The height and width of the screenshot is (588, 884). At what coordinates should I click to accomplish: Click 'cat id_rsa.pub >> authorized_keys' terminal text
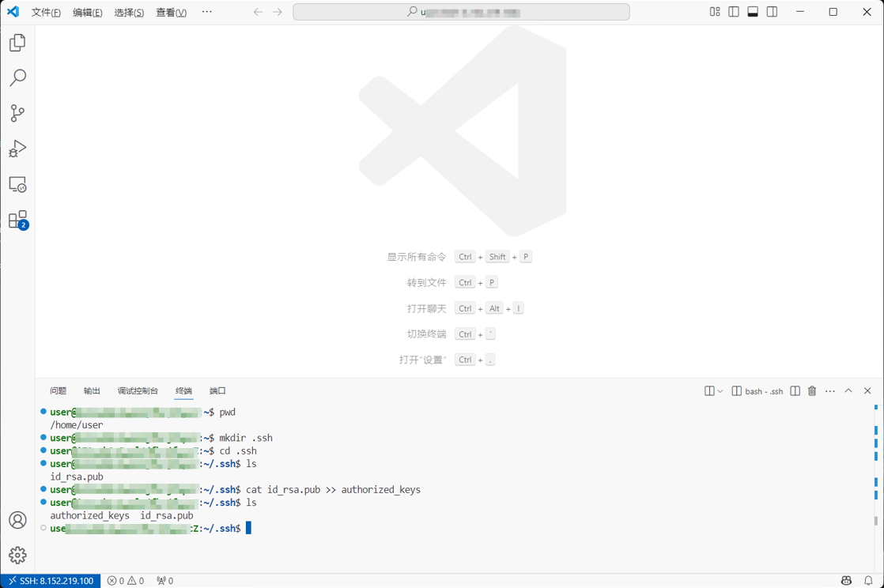333,489
